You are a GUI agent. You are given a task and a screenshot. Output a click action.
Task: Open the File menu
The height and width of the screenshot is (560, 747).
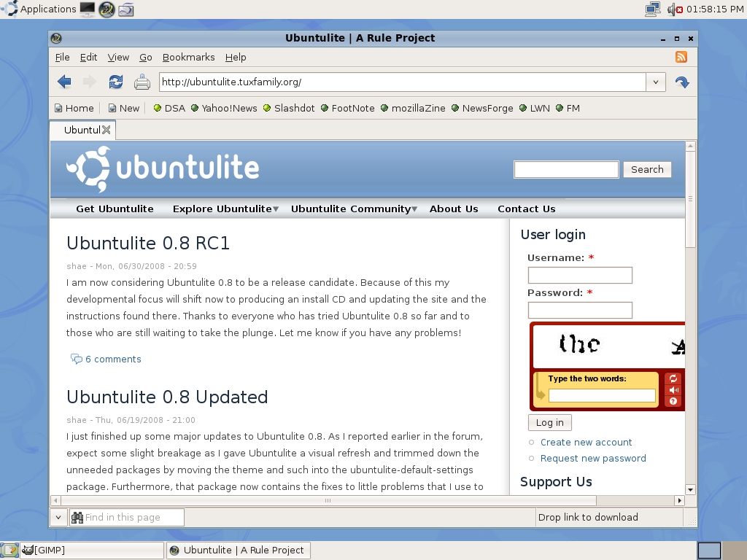[x=62, y=57]
